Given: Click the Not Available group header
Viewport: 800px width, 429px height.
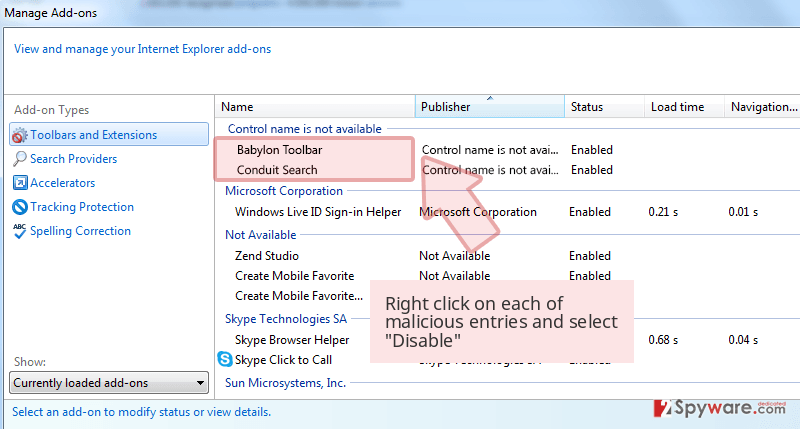Looking at the screenshot, I should coord(261,235).
